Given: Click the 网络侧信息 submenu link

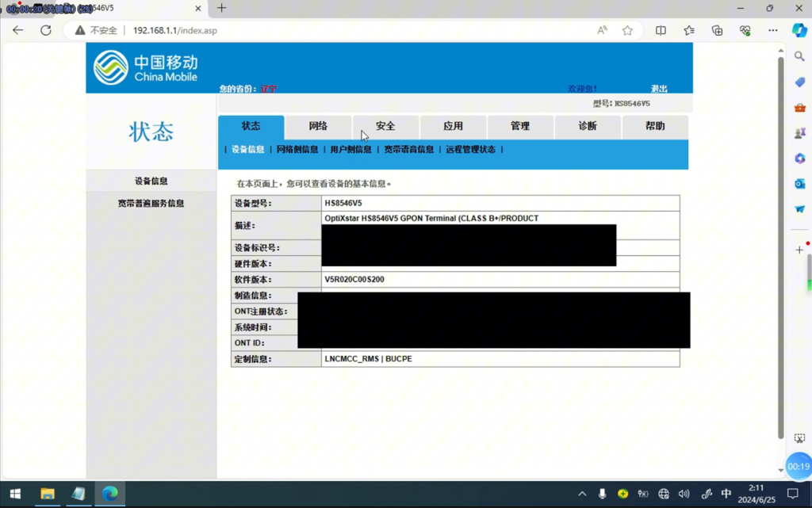Looking at the screenshot, I should (x=297, y=149).
